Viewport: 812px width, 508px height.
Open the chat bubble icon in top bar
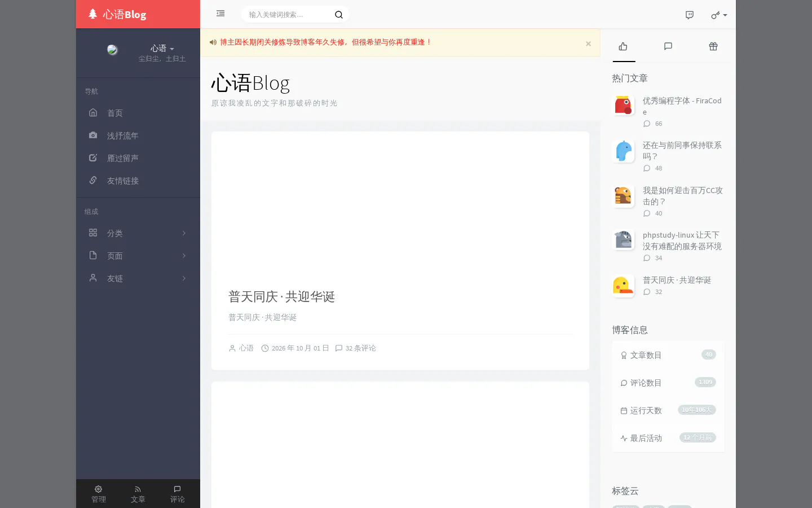coord(690,15)
